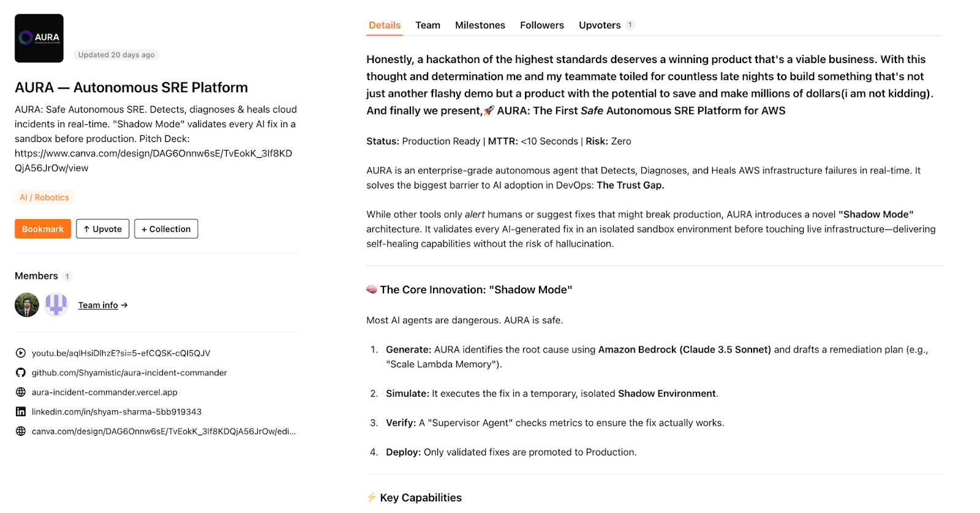Viewport: 980px width, 513px height.
Task: Open linkedin.com/in/shyam-sharma profile link
Action: (117, 412)
